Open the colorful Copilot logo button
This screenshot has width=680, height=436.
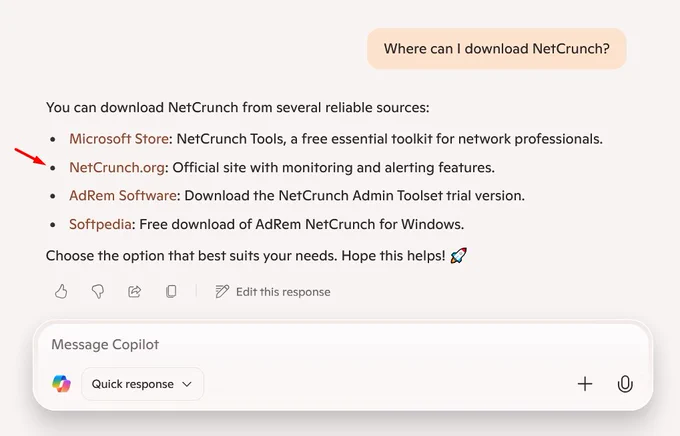(x=62, y=384)
